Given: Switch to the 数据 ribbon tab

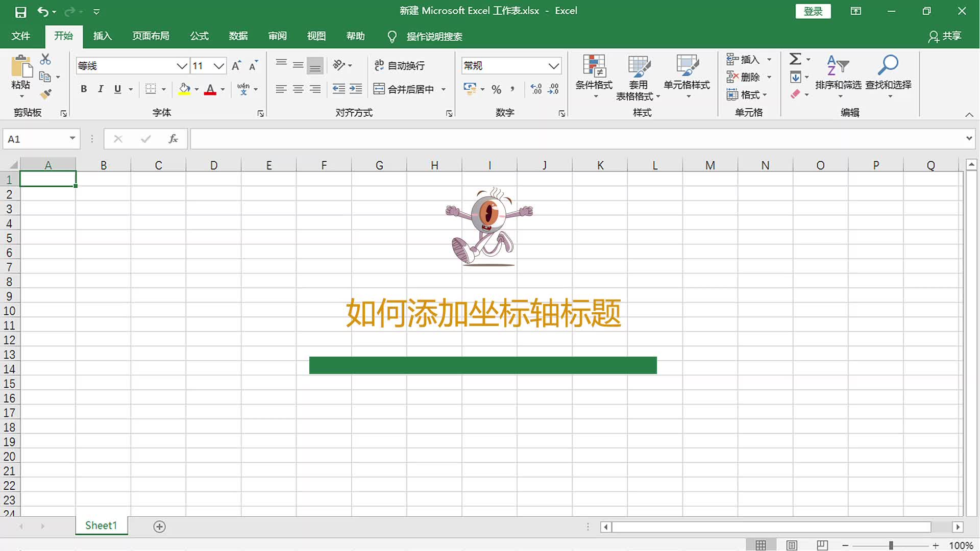Looking at the screenshot, I should click(238, 36).
